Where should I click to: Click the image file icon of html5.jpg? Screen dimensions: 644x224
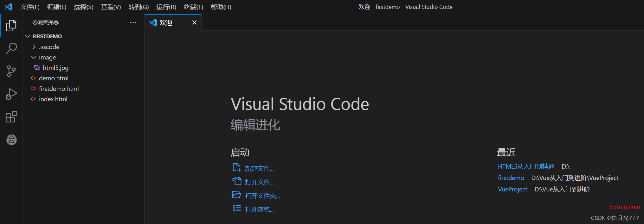(37, 68)
